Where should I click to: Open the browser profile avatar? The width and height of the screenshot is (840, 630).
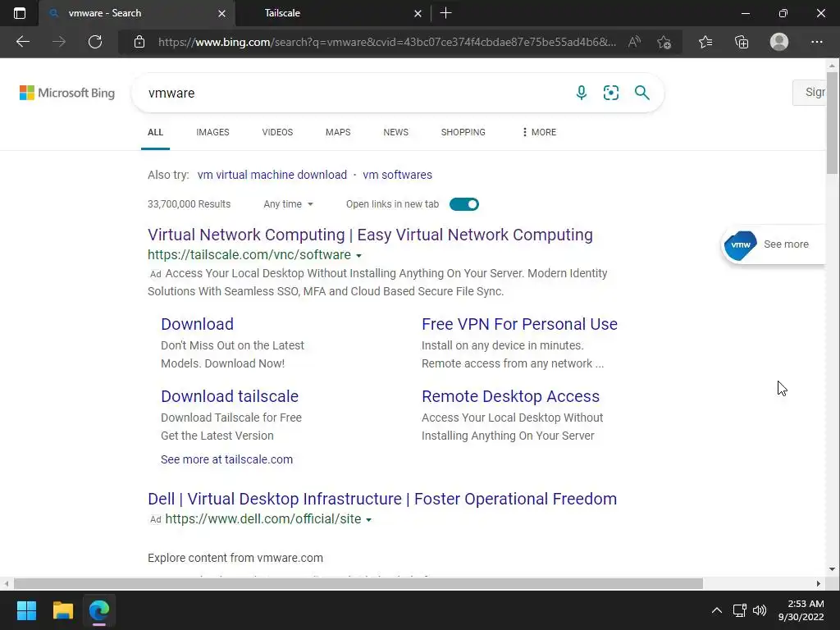[779, 42]
